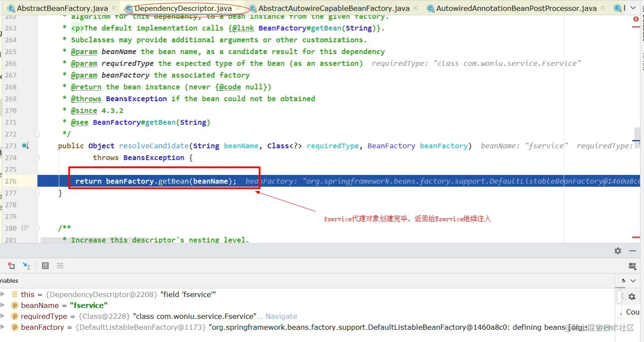644x342 pixels.
Task: Toggle Javadoc rendering icon at line 280
Action: tap(25, 228)
